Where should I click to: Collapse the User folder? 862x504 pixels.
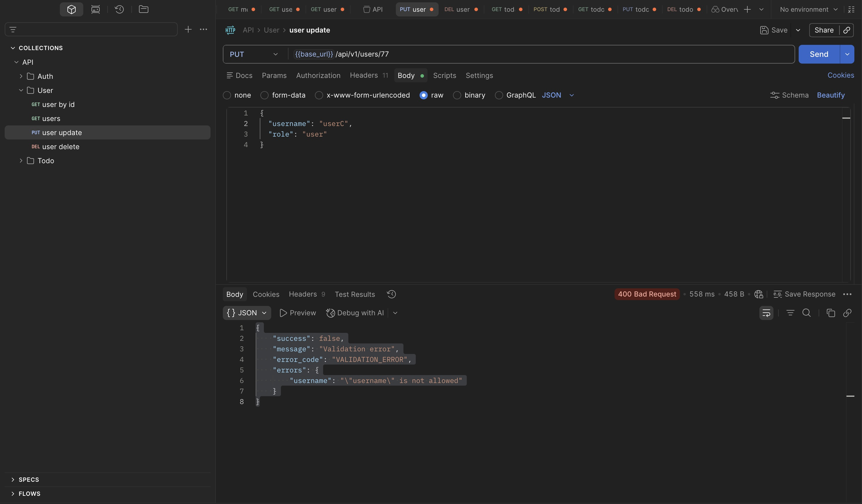click(21, 90)
